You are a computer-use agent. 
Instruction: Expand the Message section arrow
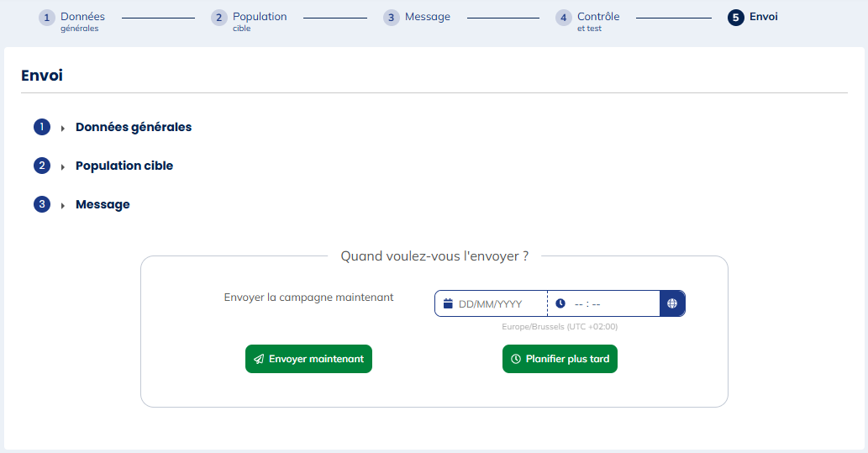(63, 205)
